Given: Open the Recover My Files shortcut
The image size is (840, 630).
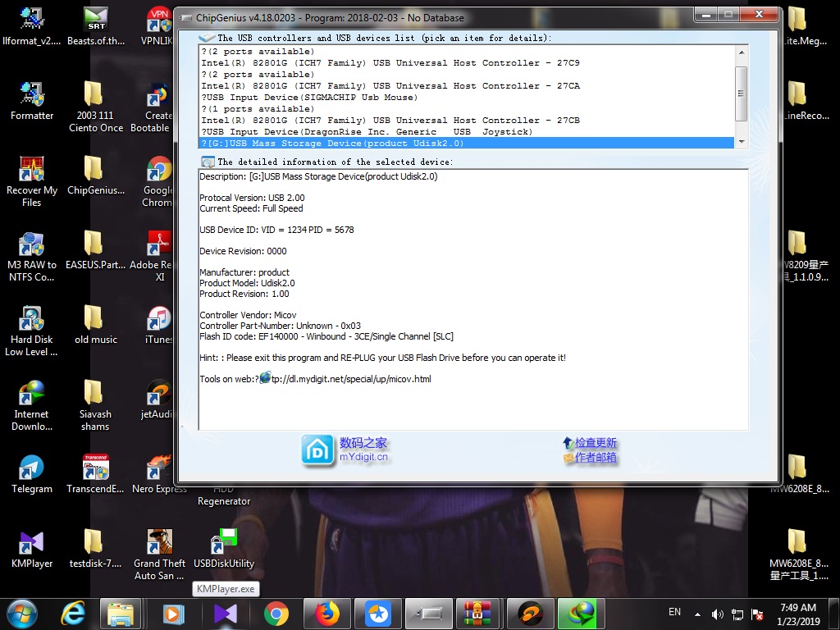Looking at the screenshot, I should [32, 181].
